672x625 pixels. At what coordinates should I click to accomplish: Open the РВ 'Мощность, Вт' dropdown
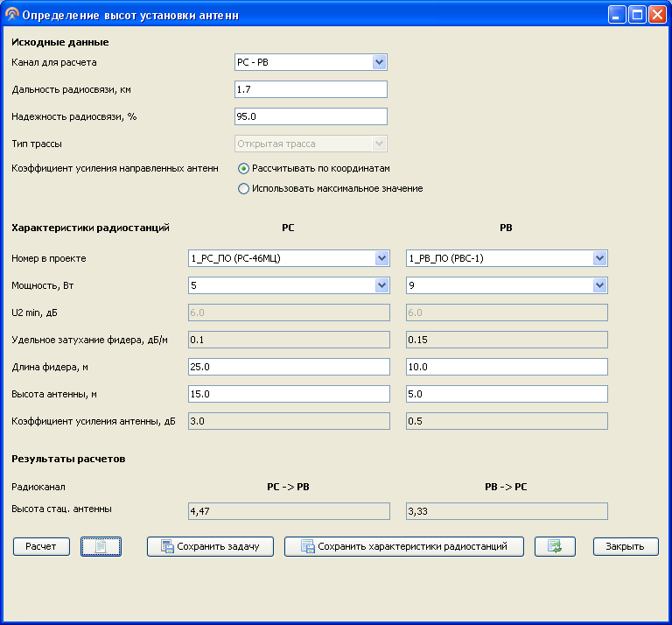pyautogui.click(x=599, y=285)
